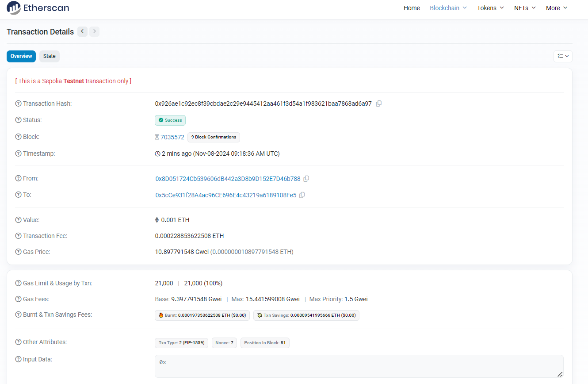Click the transaction fee 0.000228853622508 ETH
588x384 pixels.
point(189,236)
